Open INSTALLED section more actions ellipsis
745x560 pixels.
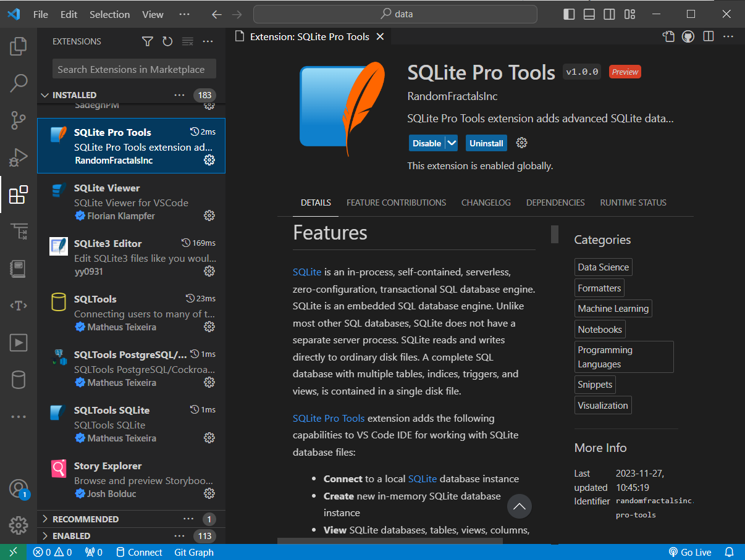(179, 95)
